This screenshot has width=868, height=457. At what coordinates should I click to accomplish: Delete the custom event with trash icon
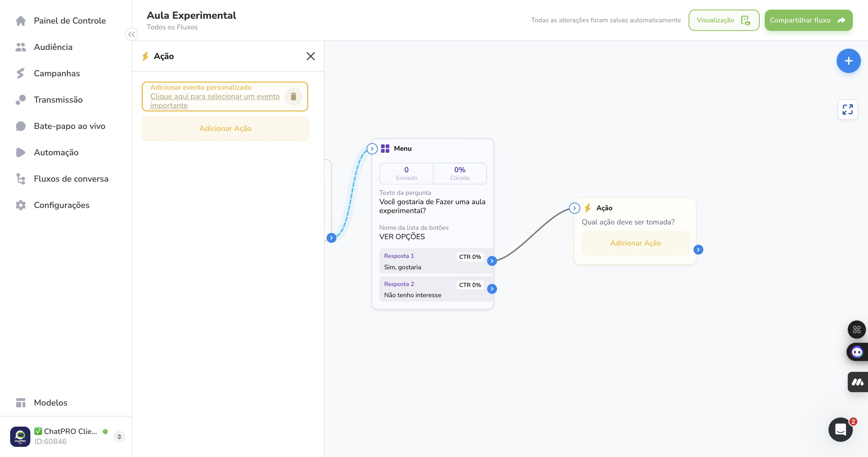click(294, 97)
